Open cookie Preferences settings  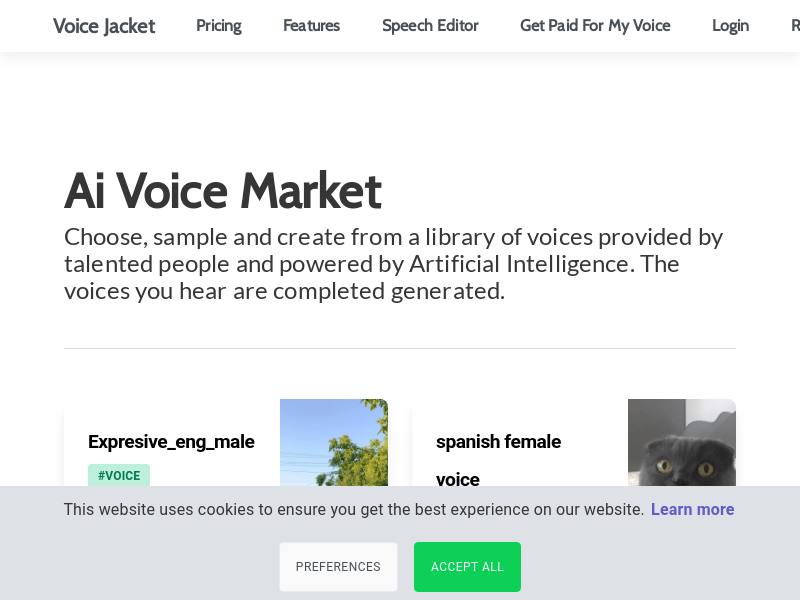(338, 566)
